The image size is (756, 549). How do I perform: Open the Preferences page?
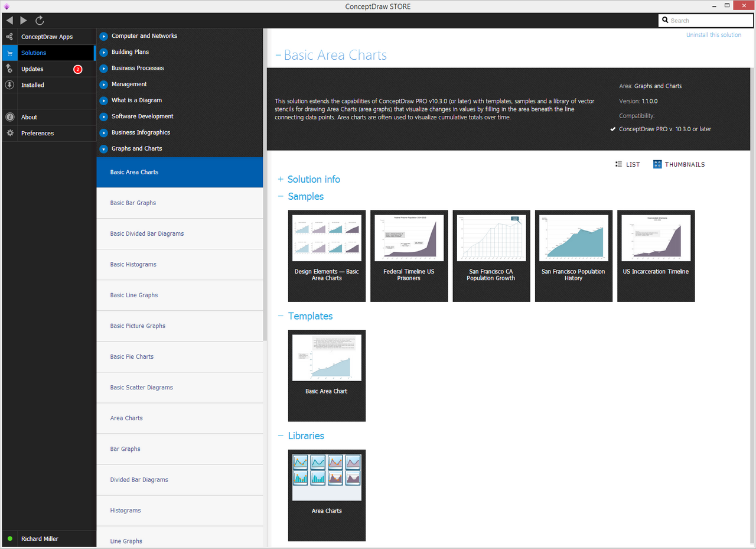coord(38,133)
